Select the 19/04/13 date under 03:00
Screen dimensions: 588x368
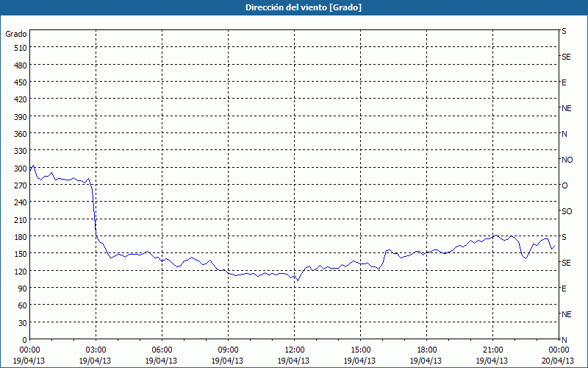(x=95, y=361)
